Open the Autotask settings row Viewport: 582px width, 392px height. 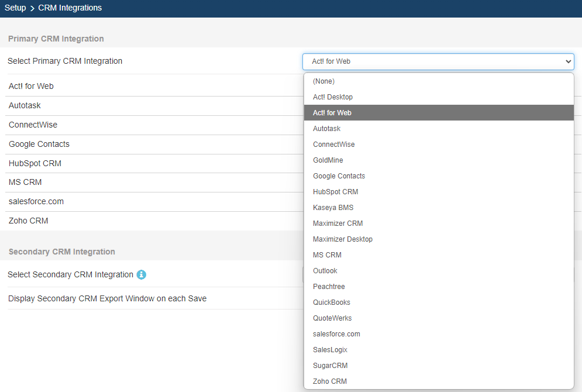[154, 106]
